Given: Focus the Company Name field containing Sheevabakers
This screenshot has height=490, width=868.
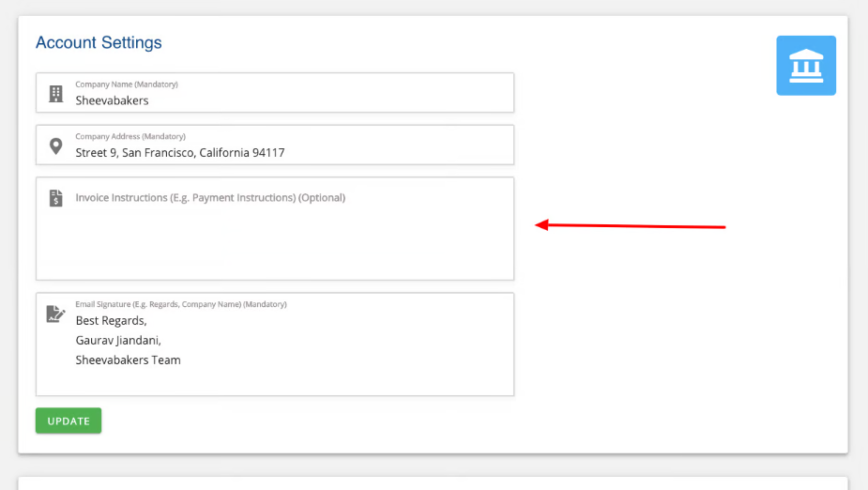Looking at the screenshot, I should (282, 100).
